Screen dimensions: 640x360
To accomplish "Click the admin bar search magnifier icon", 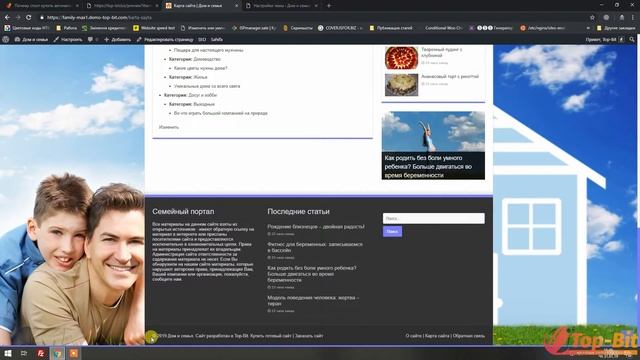I will pyautogui.click(x=632, y=40).
